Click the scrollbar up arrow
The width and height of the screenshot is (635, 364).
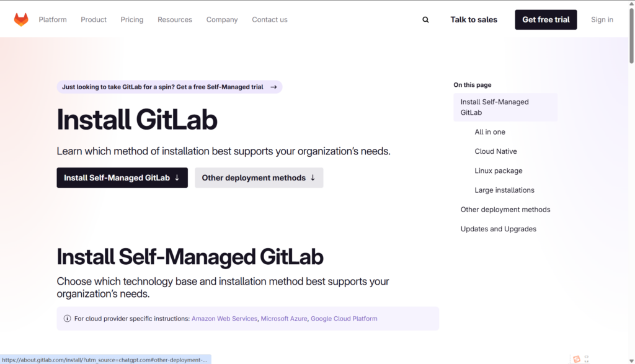point(631,5)
